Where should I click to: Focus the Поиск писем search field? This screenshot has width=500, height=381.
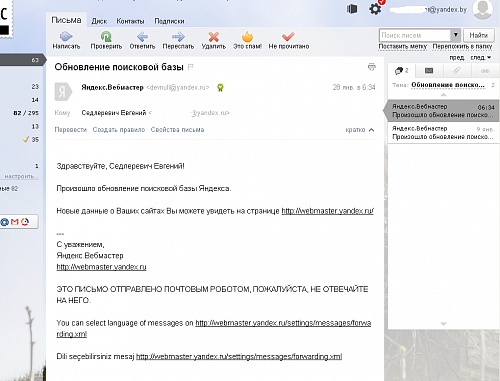point(415,35)
